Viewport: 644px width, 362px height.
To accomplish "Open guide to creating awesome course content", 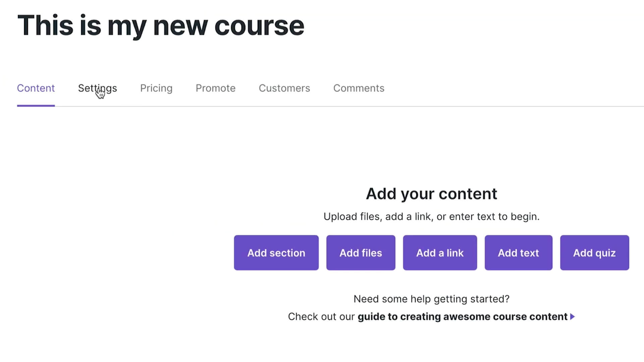I will (x=463, y=317).
